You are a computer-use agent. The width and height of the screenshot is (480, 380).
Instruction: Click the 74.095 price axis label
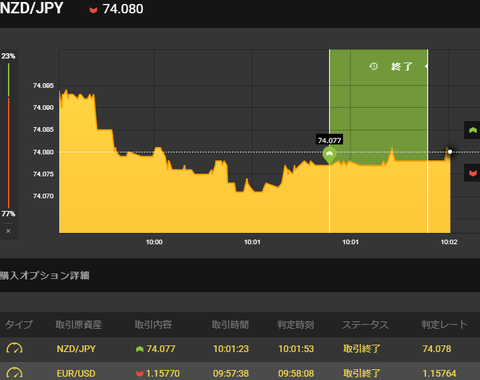pos(43,86)
